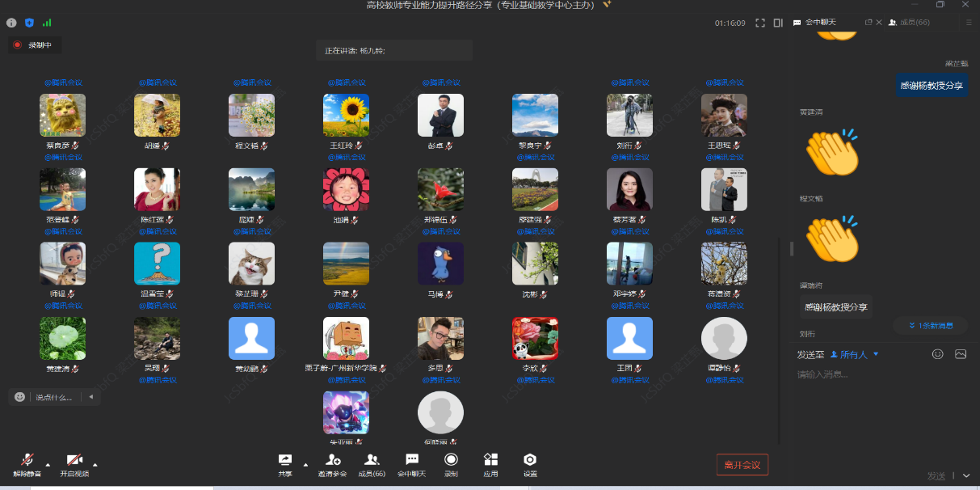
Task: Open the 设置 settings icon
Action: click(530, 460)
